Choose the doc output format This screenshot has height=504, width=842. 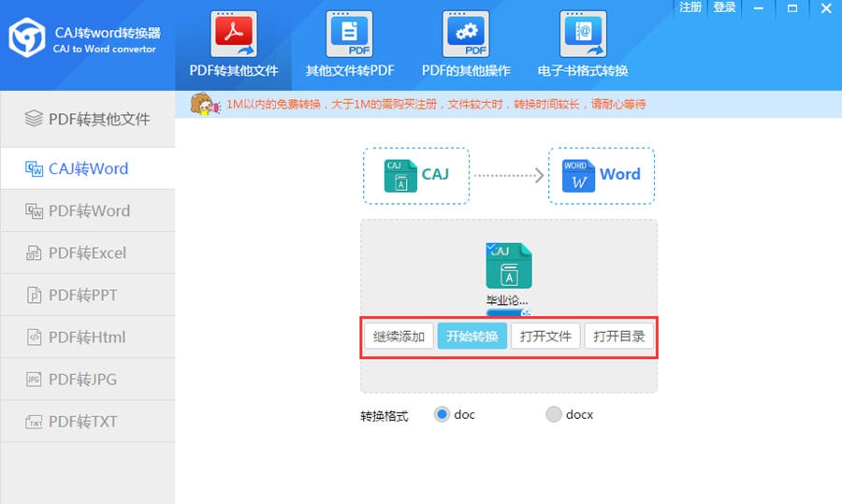(442, 414)
